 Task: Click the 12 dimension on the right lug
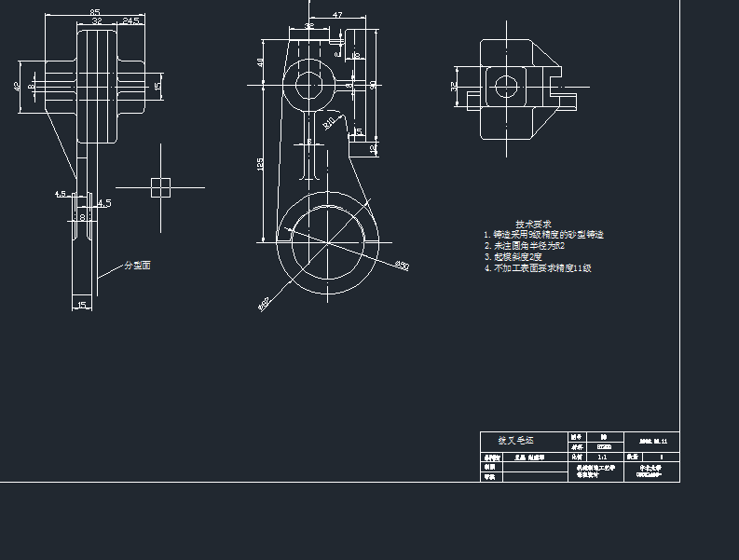[x=373, y=149]
